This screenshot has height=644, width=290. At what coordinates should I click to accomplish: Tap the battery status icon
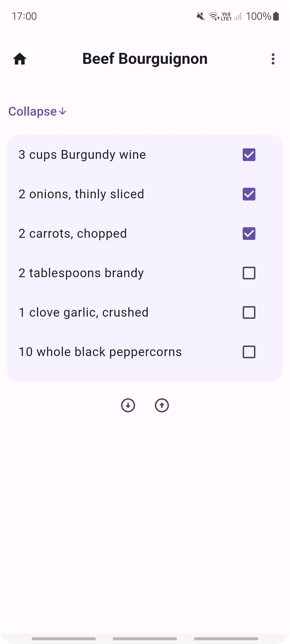(276, 16)
